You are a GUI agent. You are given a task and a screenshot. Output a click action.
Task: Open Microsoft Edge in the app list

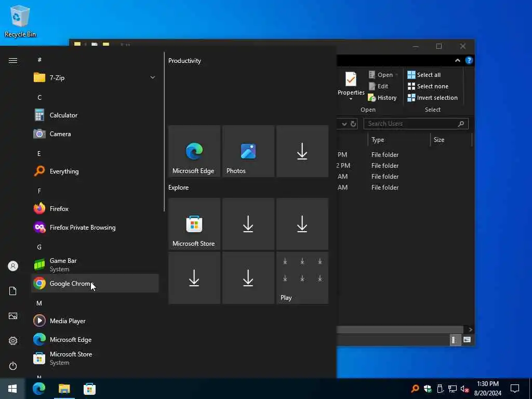pos(95,339)
